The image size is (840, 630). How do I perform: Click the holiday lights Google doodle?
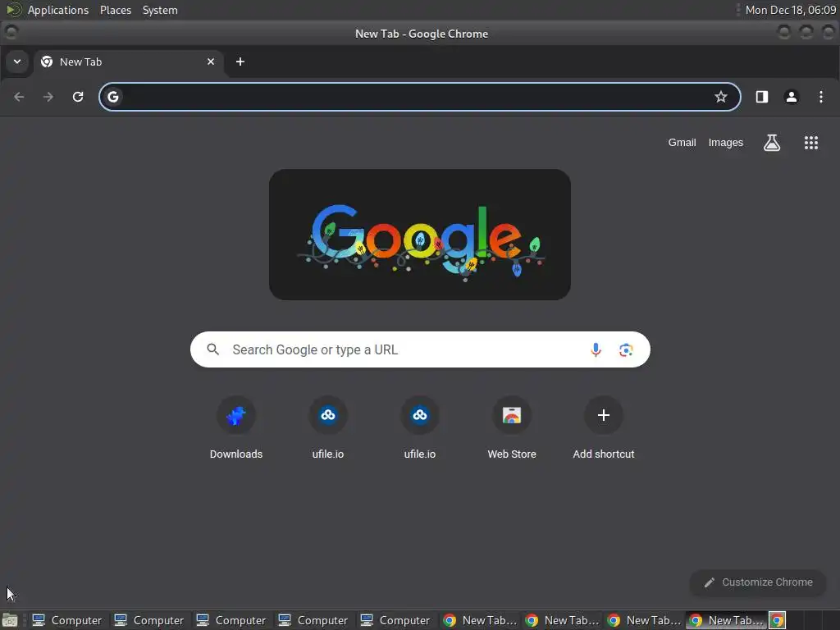coord(419,235)
